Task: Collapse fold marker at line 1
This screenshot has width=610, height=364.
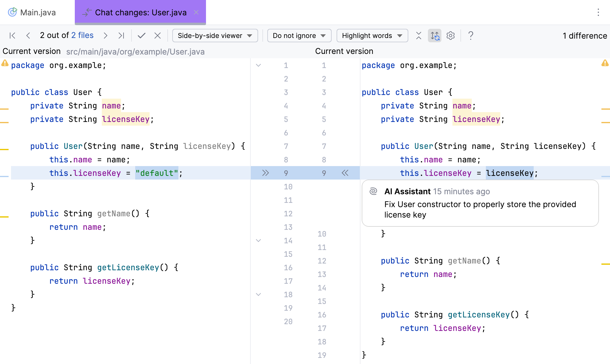Action: point(258,65)
